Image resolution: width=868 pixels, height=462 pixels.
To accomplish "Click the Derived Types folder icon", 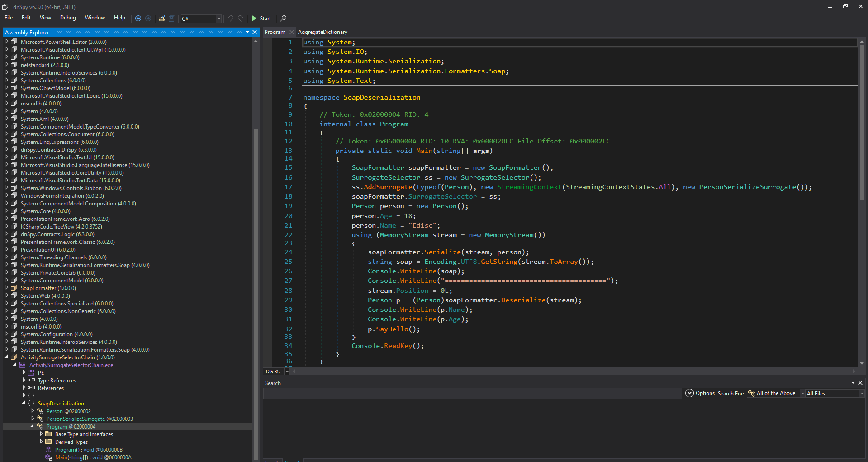I will pyautogui.click(x=48, y=442).
